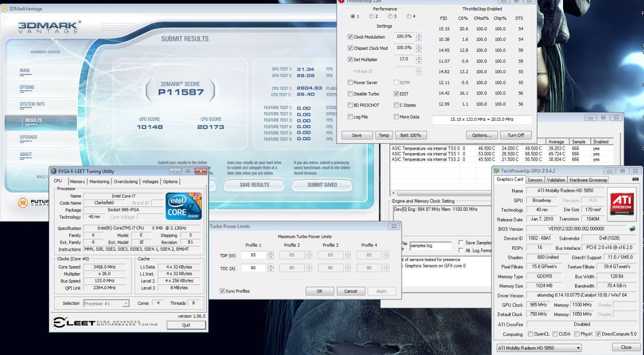Adjust the Chipset Clock Mod stepper

(419, 48)
